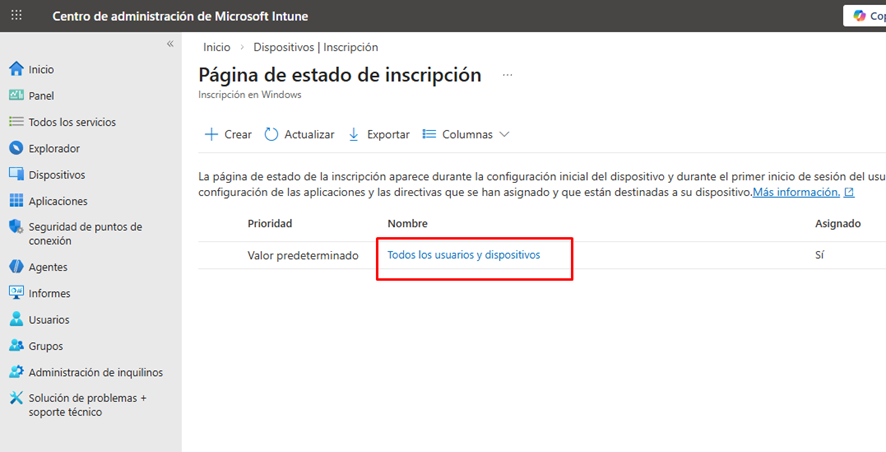Open Dispositivos icon in the sidebar
Viewport: 886px width, 452px height.
click(16, 175)
